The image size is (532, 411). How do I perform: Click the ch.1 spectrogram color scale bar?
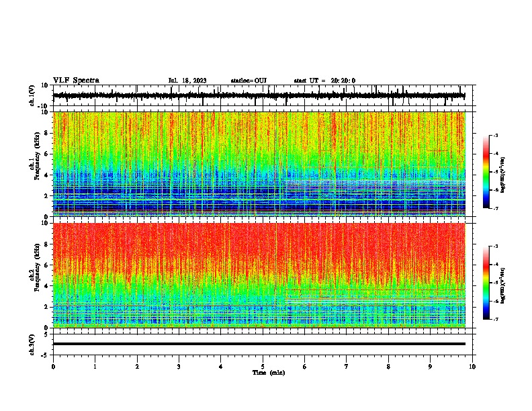click(486, 172)
